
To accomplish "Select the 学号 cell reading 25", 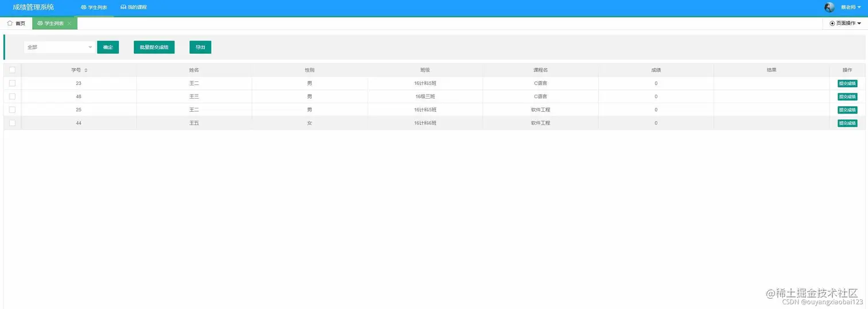I will [x=79, y=109].
